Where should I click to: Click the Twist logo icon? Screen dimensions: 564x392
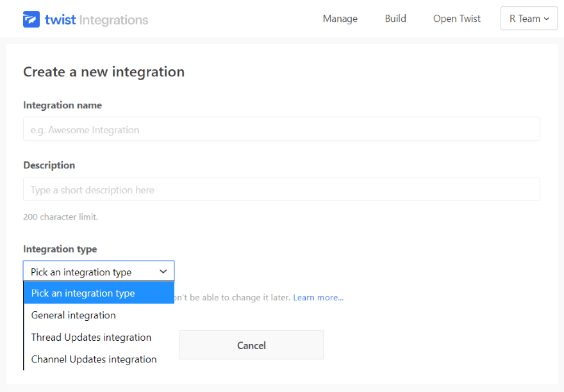click(31, 19)
